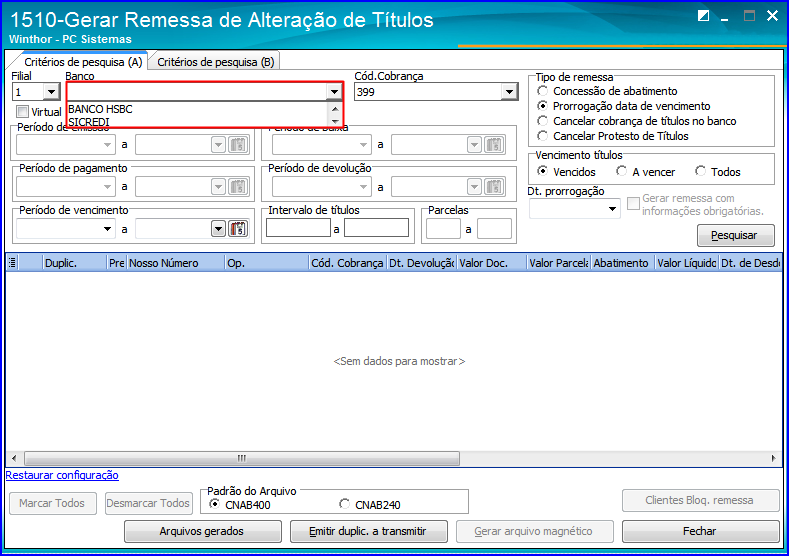Enable the Virtual checkbox
This screenshot has height=556, width=789.
coord(22,111)
